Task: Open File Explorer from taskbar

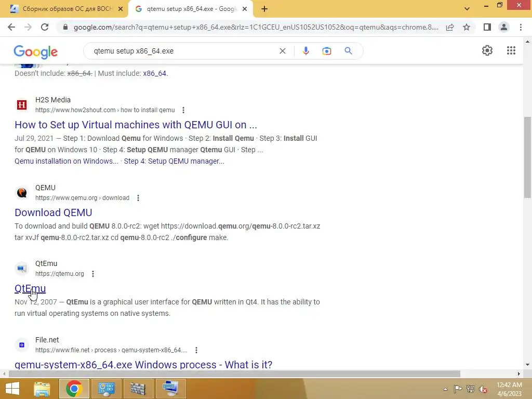Action: [42, 389]
